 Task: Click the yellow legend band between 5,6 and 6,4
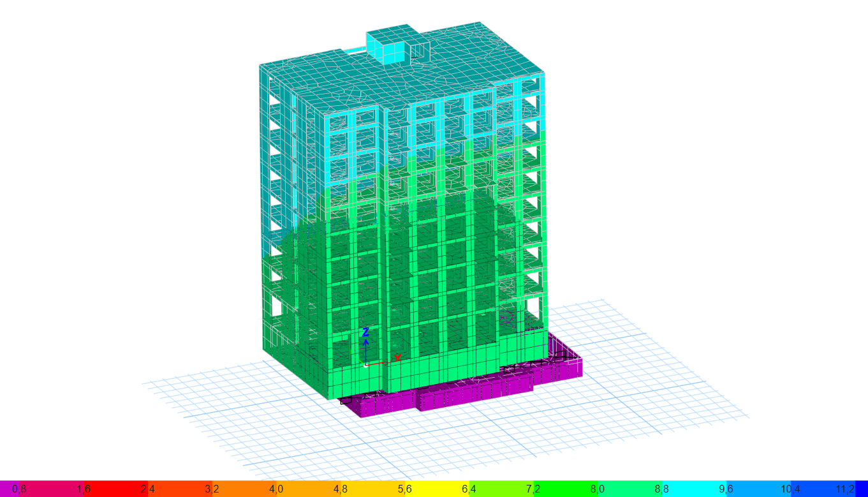point(437,489)
